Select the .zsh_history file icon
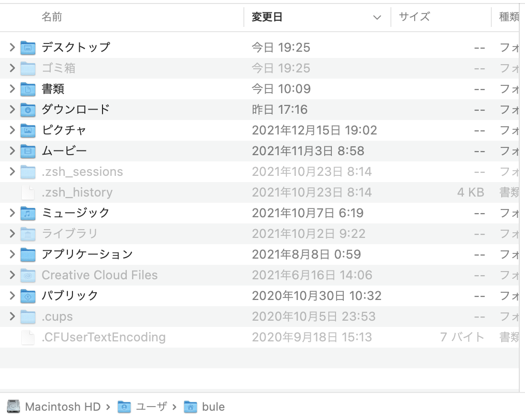The width and height of the screenshot is (525, 420). pyautogui.click(x=28, y=192)
